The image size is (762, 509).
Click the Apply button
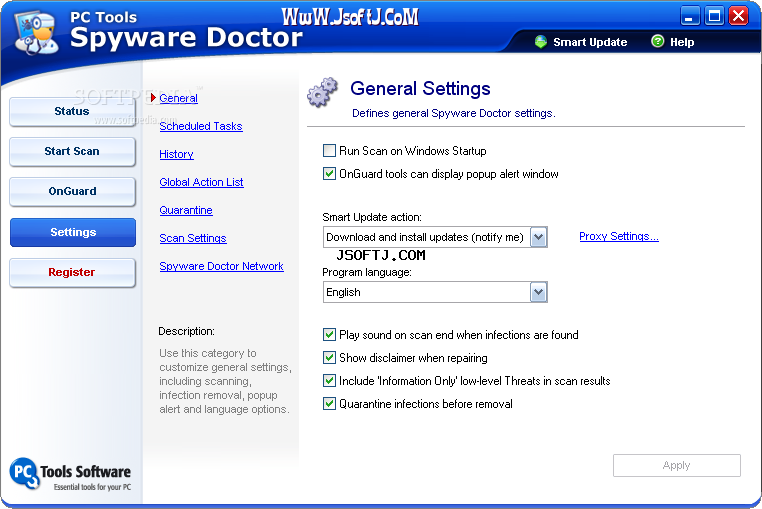(x=676, y=465)
